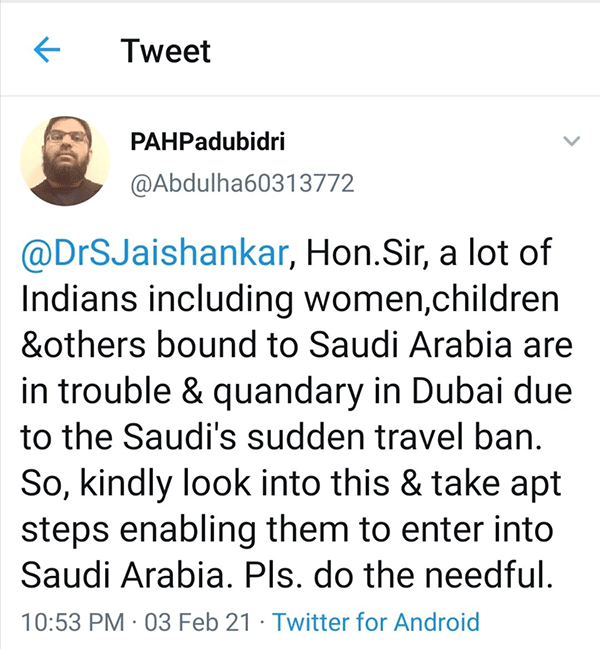This screenshot has height=649, width=600.
Task: Click the Twitter for Android source link
Action: (x=376, y=622)
